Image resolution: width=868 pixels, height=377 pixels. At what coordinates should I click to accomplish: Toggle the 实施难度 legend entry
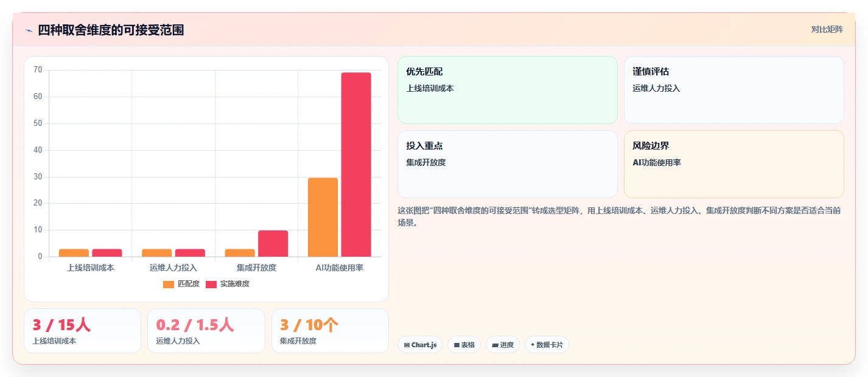[x=228, y=284]
